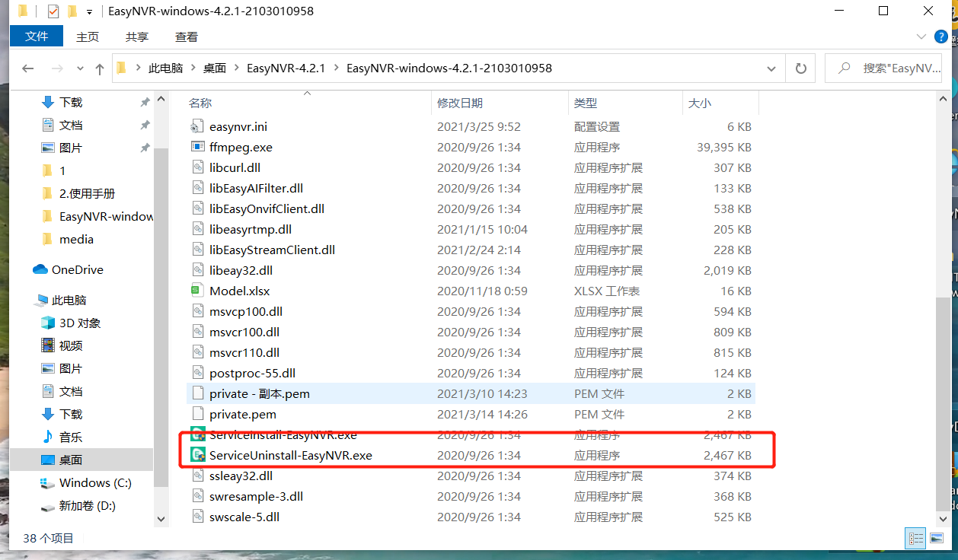The image size is (958, 560).
Task: Go forward with the forward arrow
Action: click(x=59, y=68)
